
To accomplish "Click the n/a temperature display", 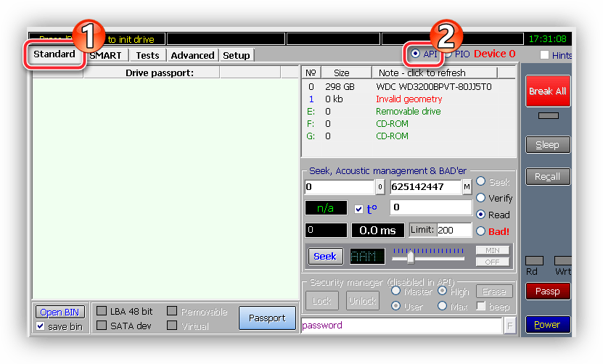I will click(326, 208).
